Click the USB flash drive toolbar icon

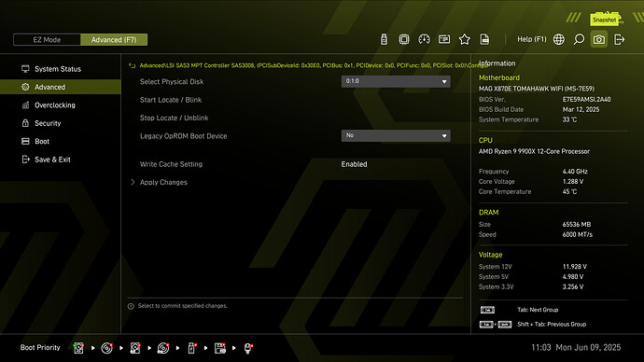tap(384, 39)
